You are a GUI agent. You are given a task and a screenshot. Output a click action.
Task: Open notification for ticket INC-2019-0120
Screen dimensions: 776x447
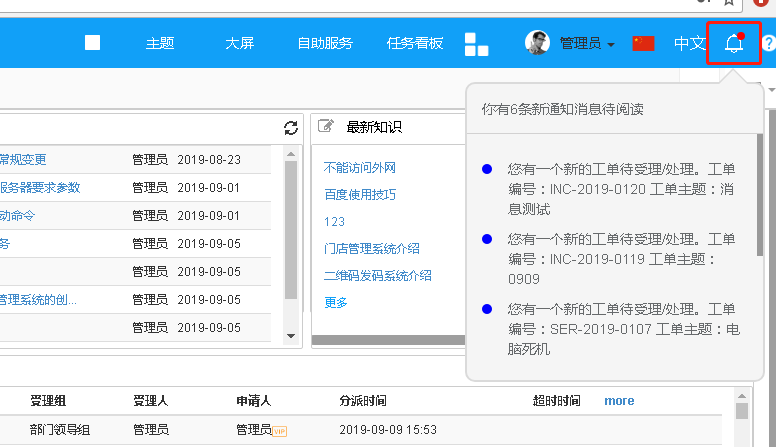(x=620, y=189)
